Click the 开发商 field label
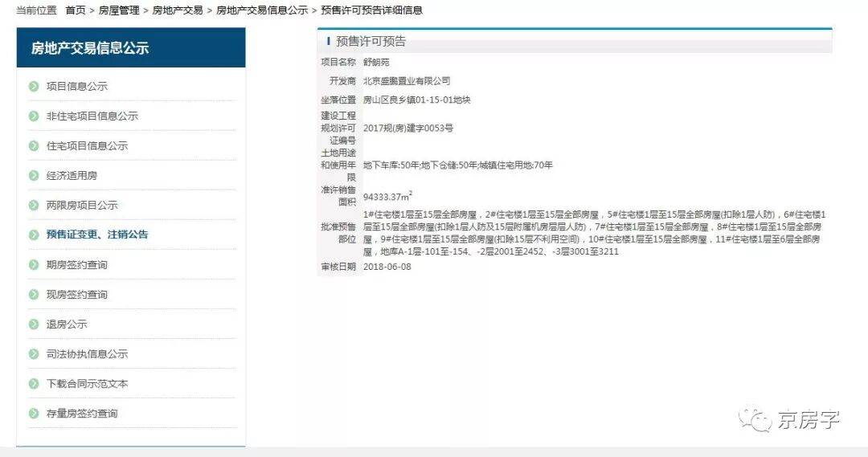 click(x=342, y=81)
